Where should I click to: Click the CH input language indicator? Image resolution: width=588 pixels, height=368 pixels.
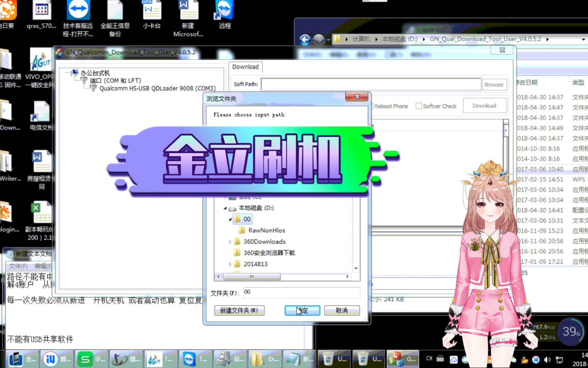[429, 358]
